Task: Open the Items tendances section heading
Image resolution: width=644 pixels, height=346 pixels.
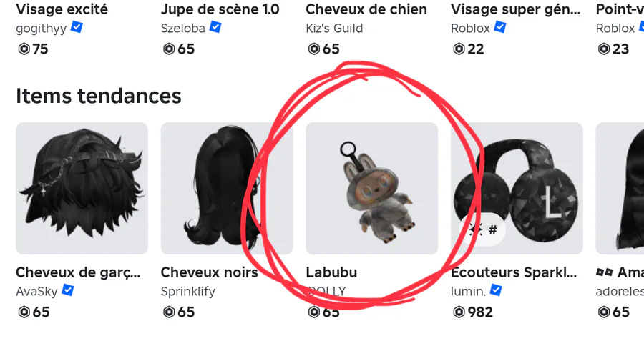Action: (99, 96)
